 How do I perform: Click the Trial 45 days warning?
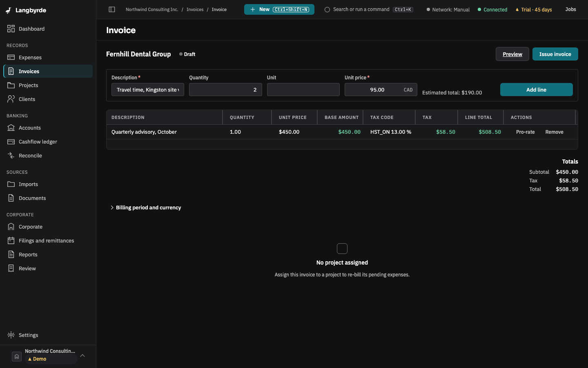click(534, 10)
